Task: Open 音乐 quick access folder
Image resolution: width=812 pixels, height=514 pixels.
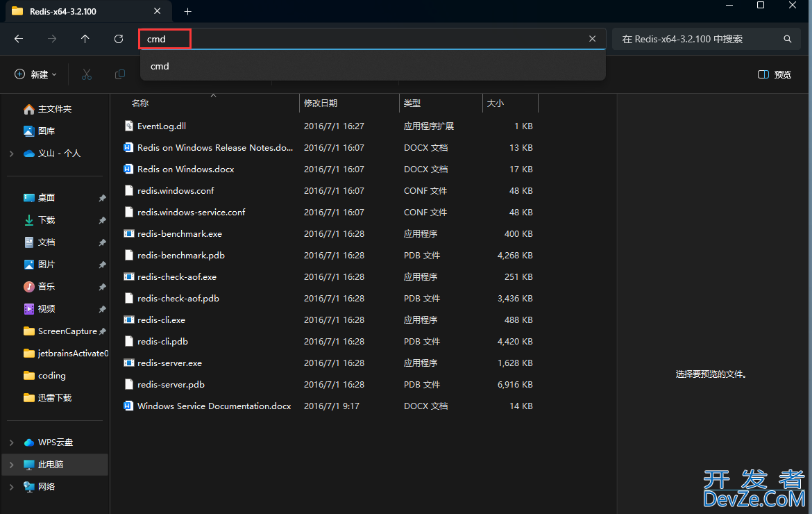Action: coord(40,287)
